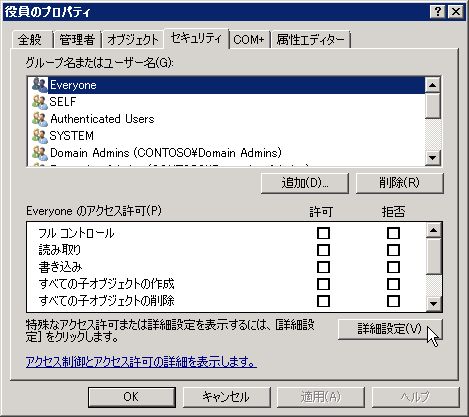Click the すべての子オブジェクトの作成 label
This screenshot has height=417, width=469.
[x=106, y=284]
